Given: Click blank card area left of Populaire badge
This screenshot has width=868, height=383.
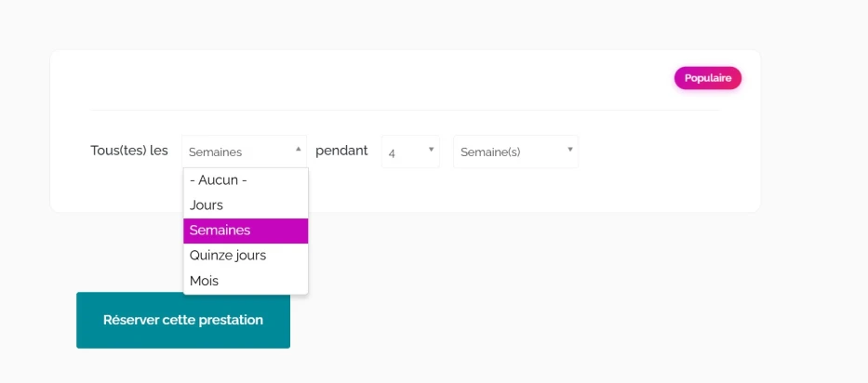Looking at the screenshot, I should 372,78.
